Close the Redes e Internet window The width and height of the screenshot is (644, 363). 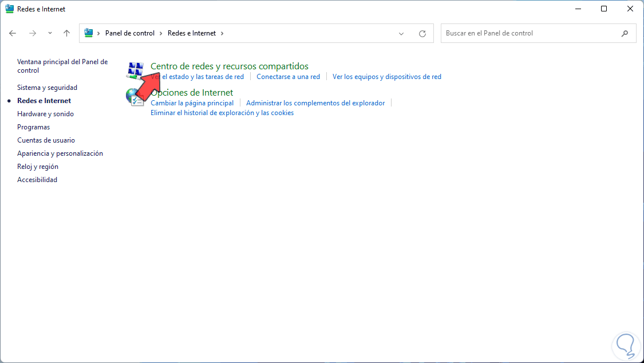(630, 9)
